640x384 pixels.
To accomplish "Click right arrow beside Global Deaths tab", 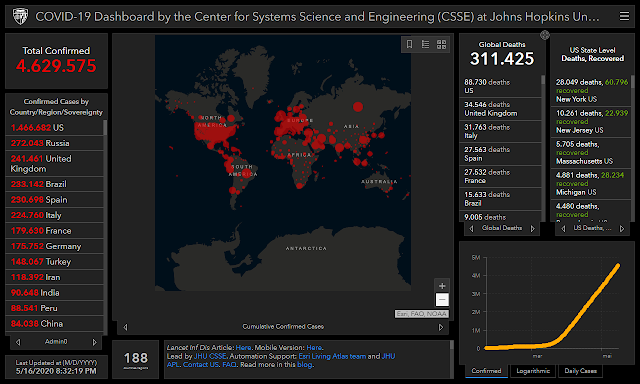I will (532, 229).
